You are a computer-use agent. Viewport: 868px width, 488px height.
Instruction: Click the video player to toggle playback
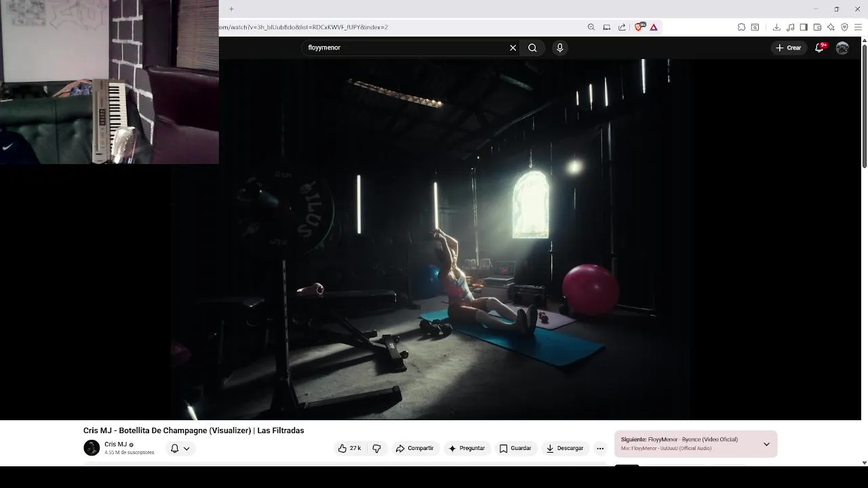point(431,239)
